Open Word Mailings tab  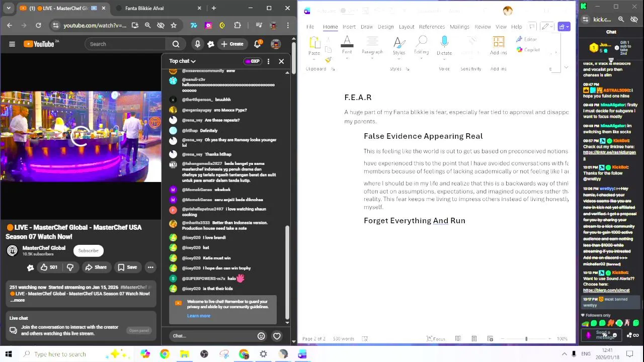459,27
